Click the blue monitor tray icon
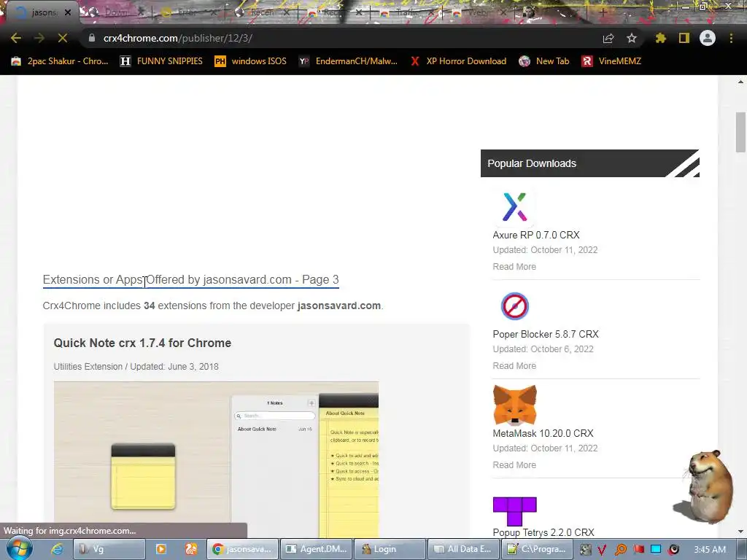This screenshot has height=560, width=747. pyautogui.click(x=656, y=550)
